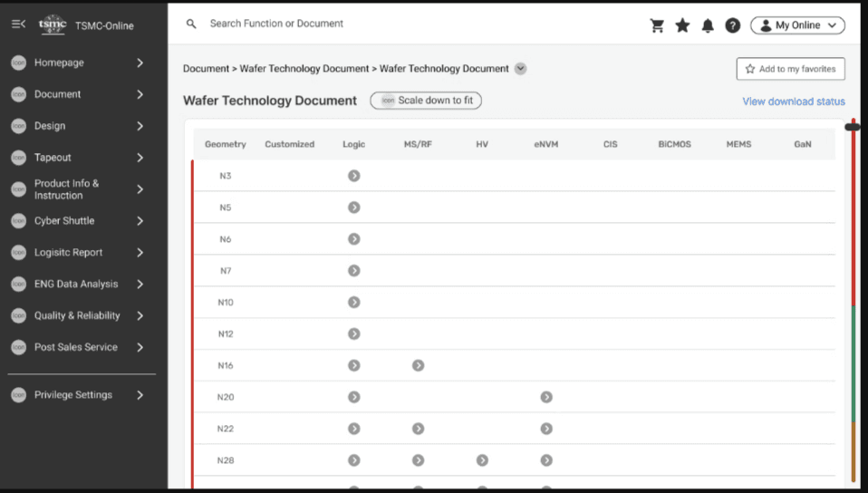Click Customized column header
The height and width of the screenshot is (493, 868).
point(290,144)
